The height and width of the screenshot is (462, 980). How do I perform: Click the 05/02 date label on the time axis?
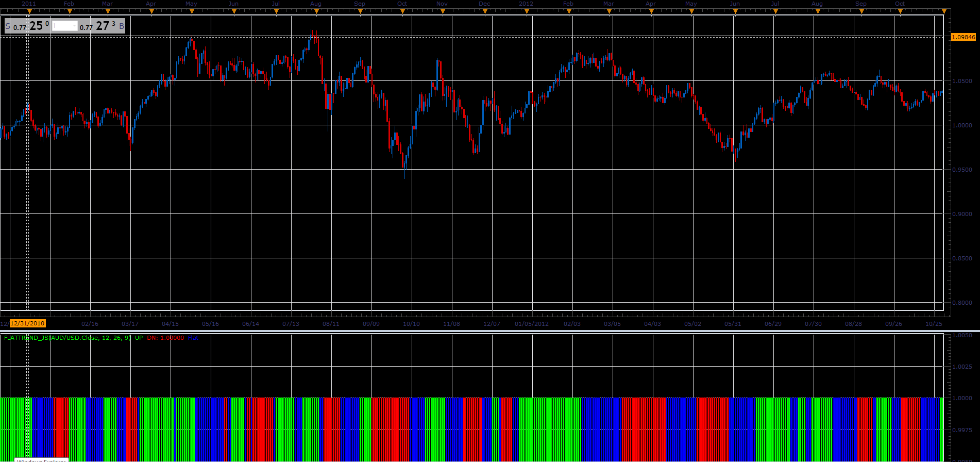692,324
